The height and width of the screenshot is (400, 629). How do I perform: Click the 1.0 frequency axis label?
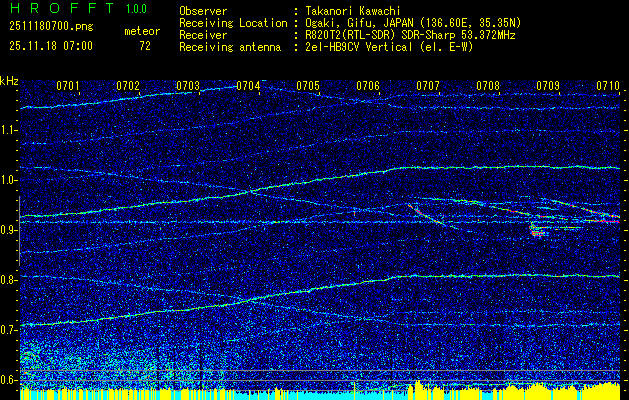tap(8, 180)
